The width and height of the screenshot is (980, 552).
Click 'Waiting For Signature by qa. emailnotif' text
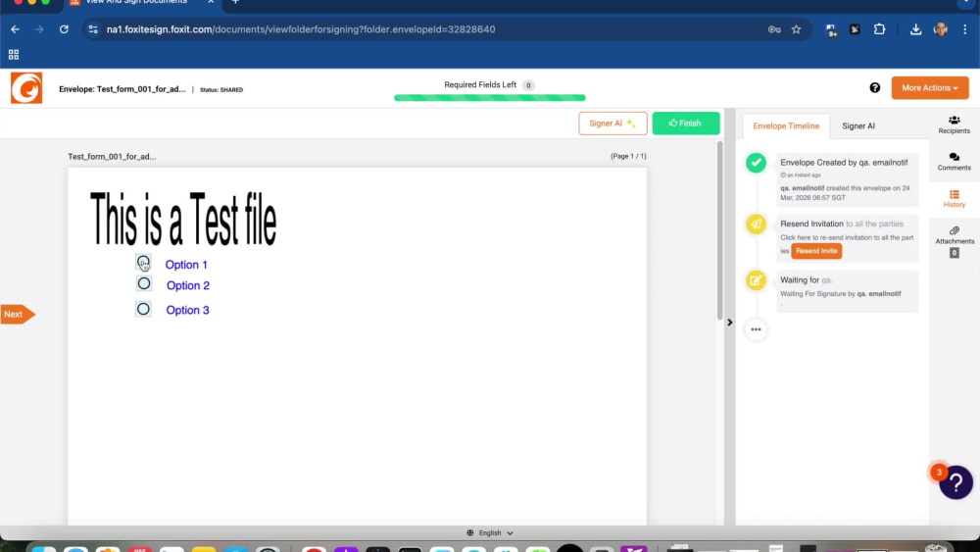coord(841,294)
